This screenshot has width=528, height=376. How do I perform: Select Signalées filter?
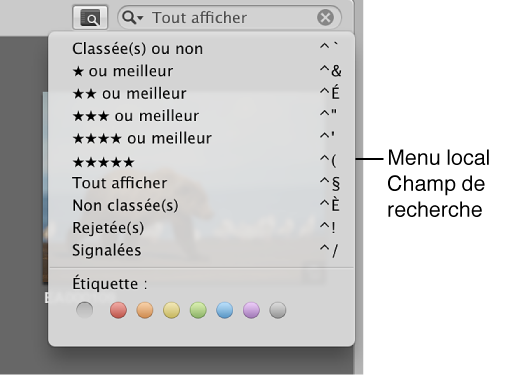pyautogui.click(x=201, y=250)
